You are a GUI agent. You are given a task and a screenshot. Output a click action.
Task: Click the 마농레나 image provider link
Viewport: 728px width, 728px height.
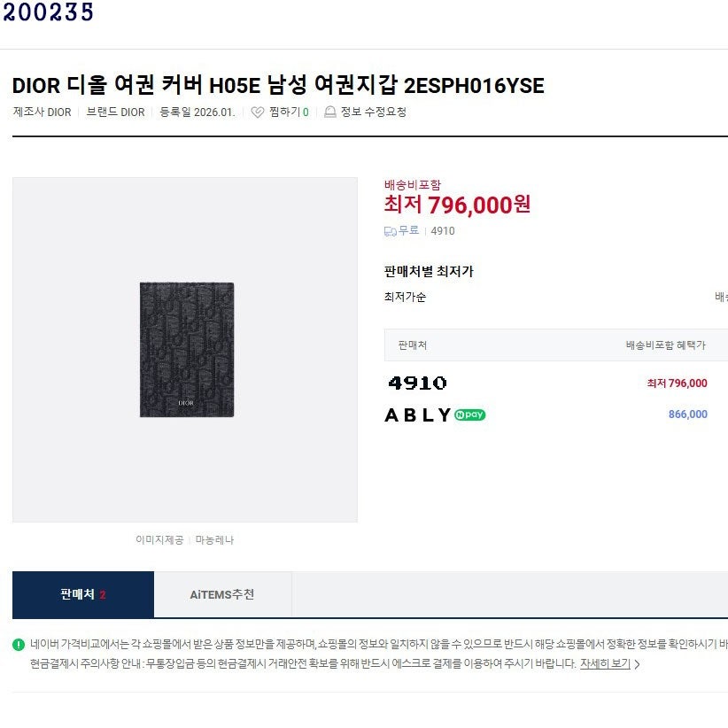click(x=214, y=539)
